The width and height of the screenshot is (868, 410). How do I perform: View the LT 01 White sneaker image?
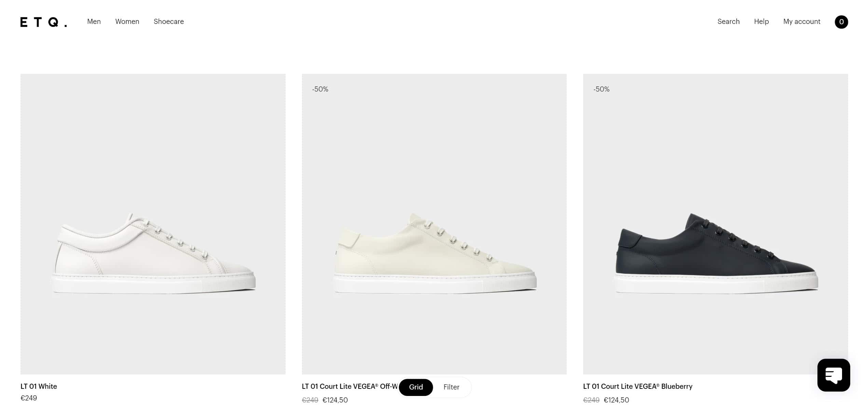coord(153,224)
